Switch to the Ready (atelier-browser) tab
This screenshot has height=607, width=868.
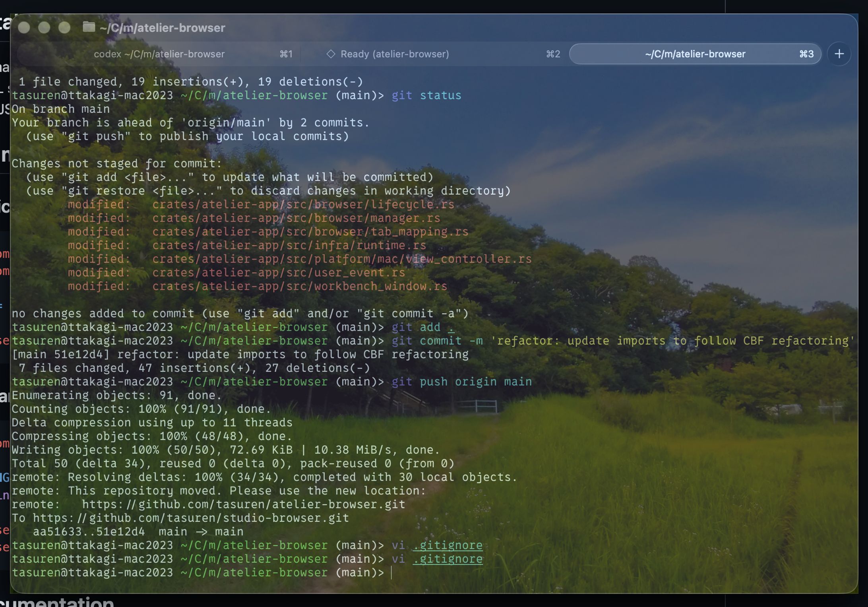(x=394, y=54)
